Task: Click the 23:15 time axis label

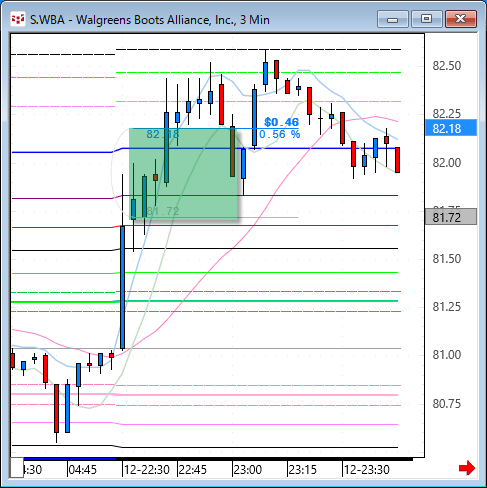Action: (x=302, y=470)
